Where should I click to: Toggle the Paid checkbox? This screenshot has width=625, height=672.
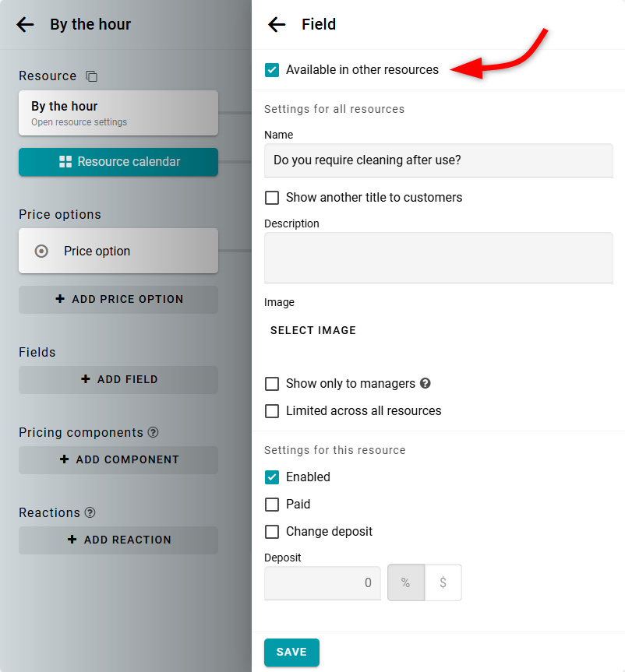pyautogui.click(x=272, y=505)
